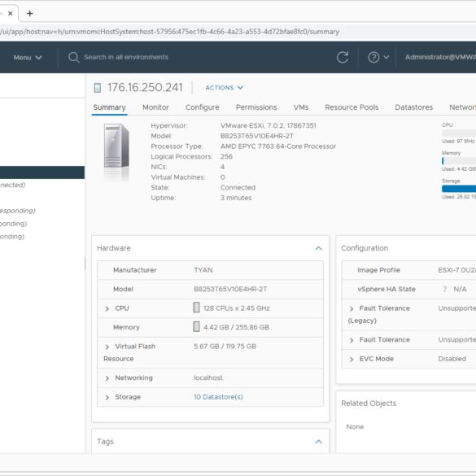Open the 10 Datastore(s) link

click(x=218, y=397)
